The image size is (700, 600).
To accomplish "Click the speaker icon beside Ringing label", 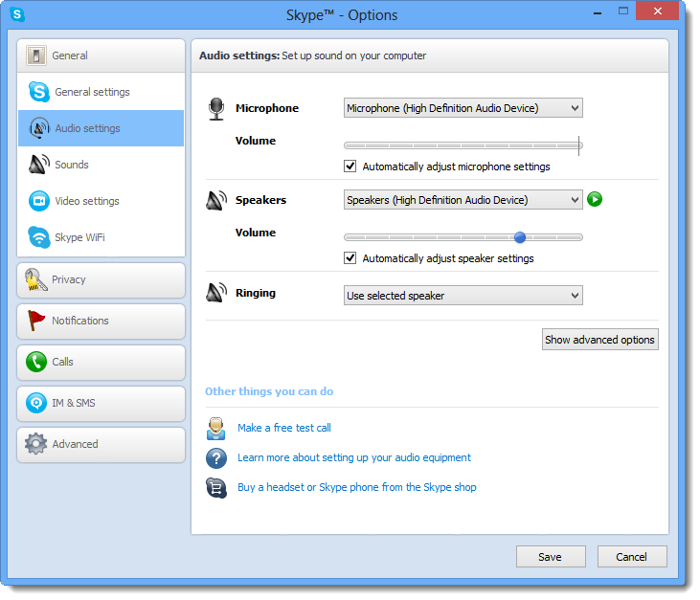I will coord(216,293).
